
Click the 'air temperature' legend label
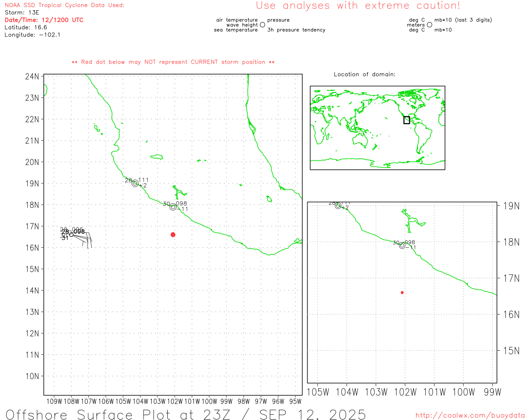pyautogui.click(x=237, y=20)
